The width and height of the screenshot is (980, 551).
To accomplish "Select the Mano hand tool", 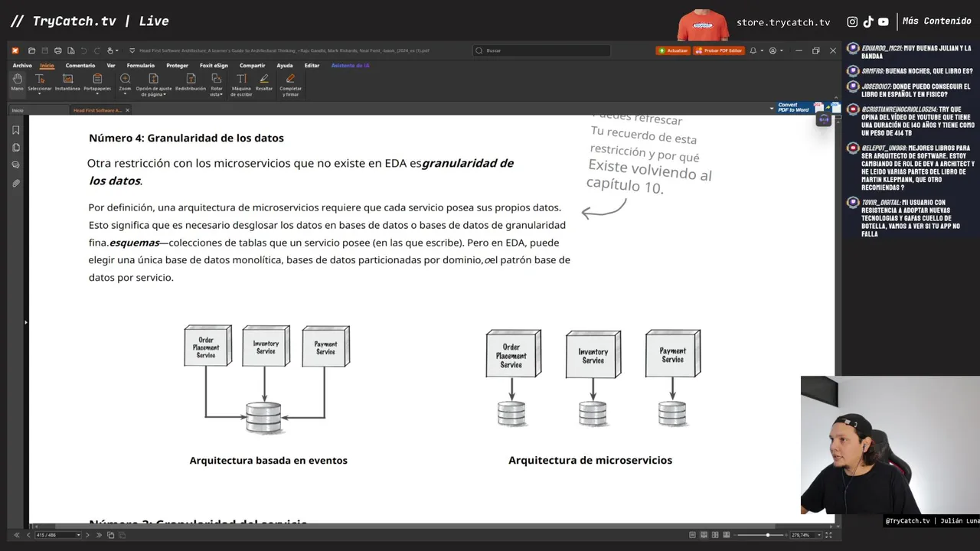I will [17, 83].
